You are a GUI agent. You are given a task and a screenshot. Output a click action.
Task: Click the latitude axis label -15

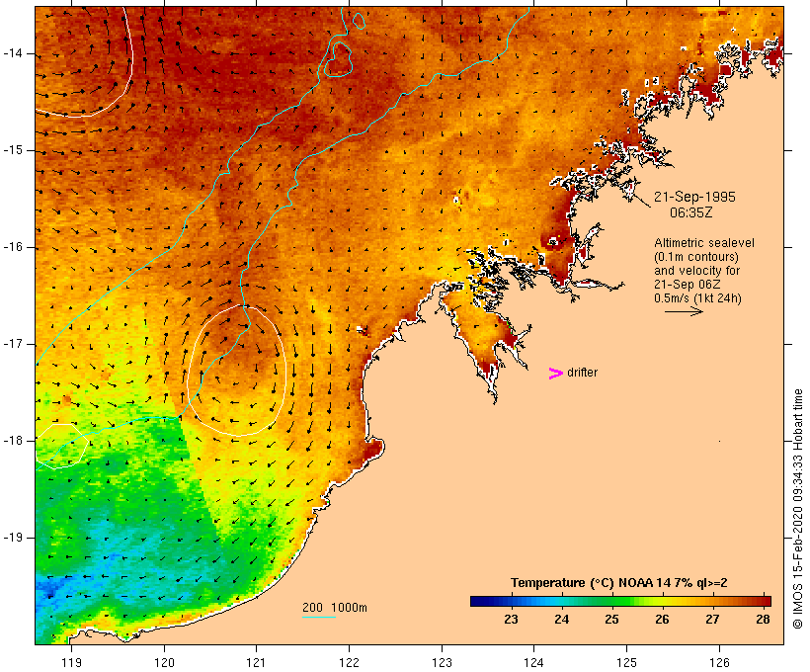tap(12, 150)
